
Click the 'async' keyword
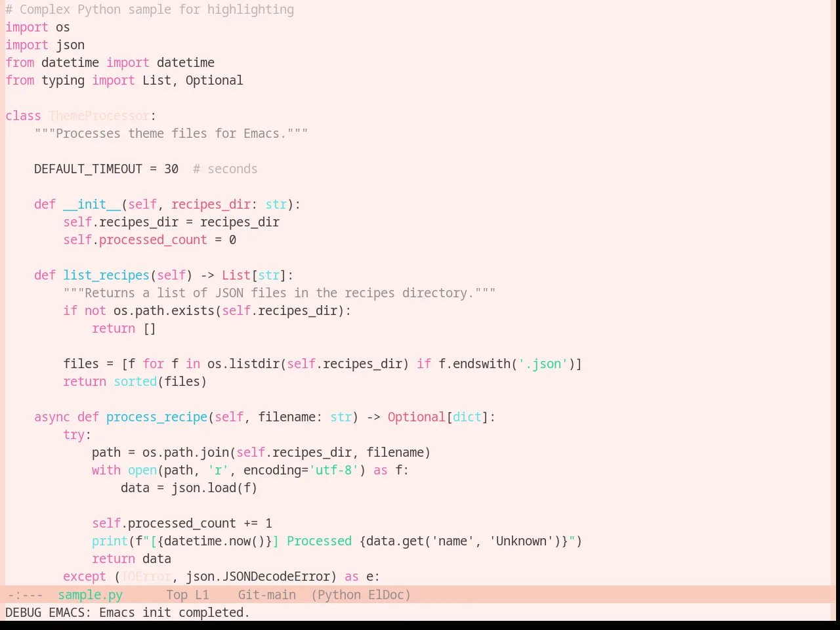[52, 417]
